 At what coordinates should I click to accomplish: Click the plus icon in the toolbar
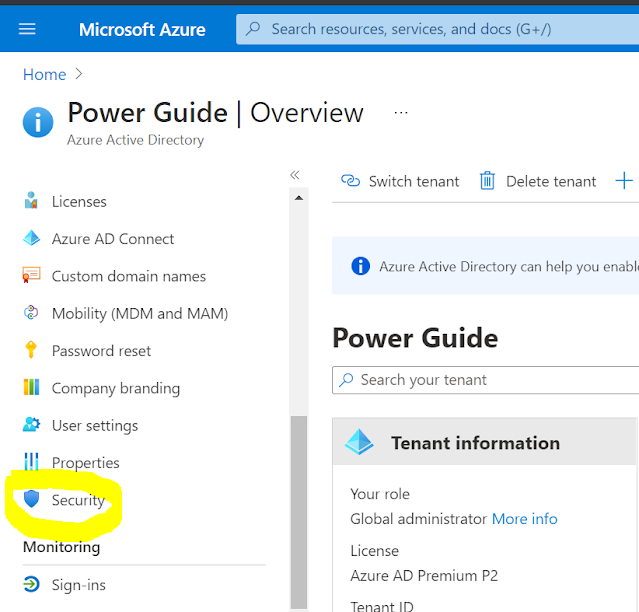(624, 181)
